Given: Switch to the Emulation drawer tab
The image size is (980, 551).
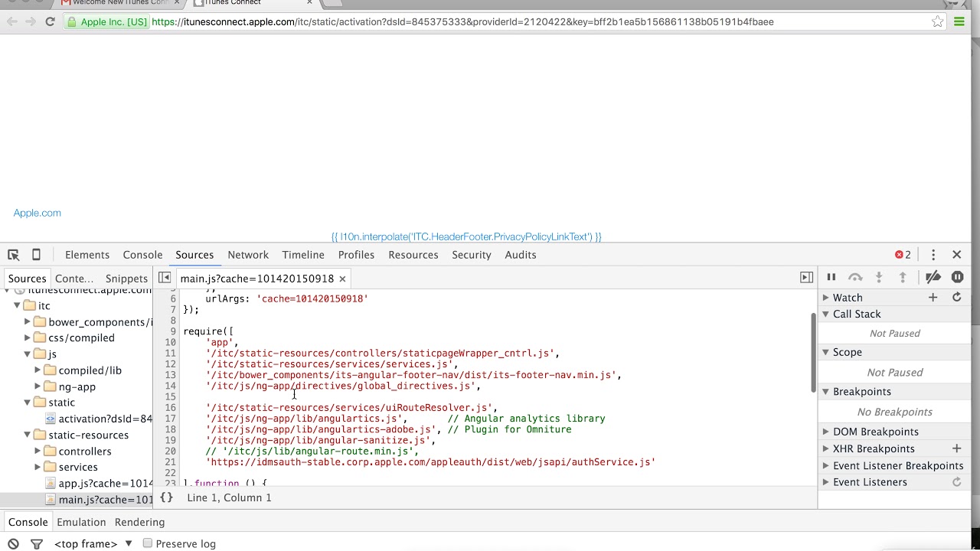Looking at the screenshot, I should coord(81,522).
